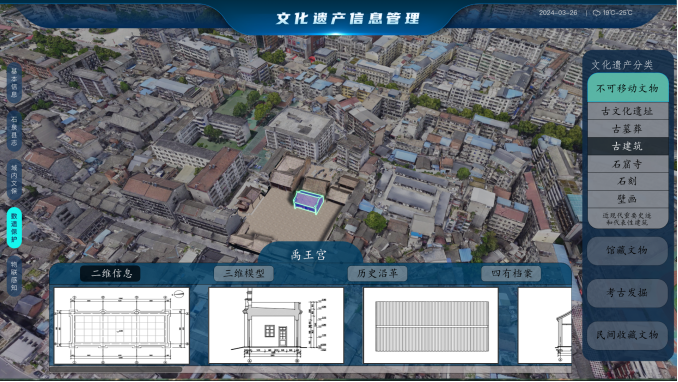Select 石窟寺 in the category list
678x382 pixels.
point(627,164)
